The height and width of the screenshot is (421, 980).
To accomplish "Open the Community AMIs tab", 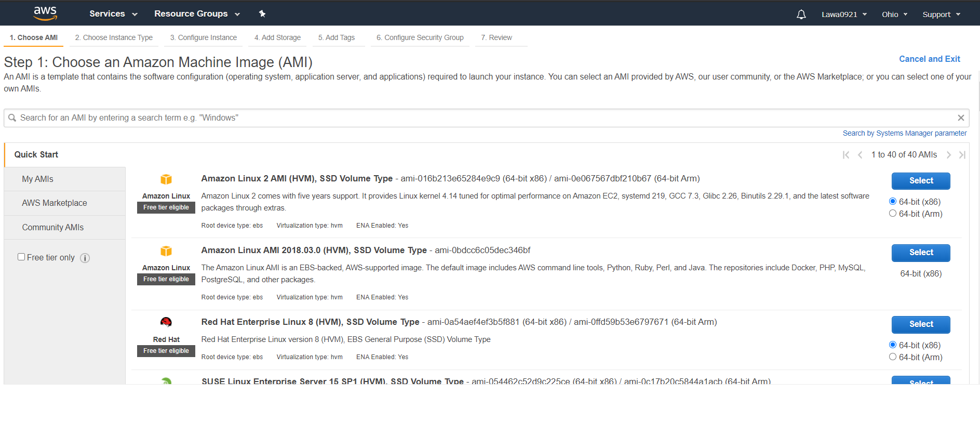I will (65, 228).
